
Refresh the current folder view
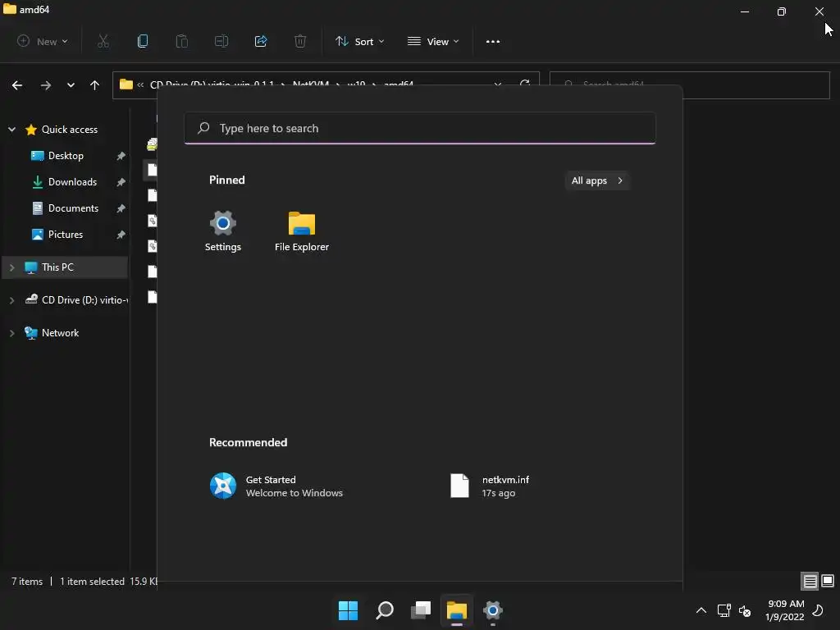[525, 84]
